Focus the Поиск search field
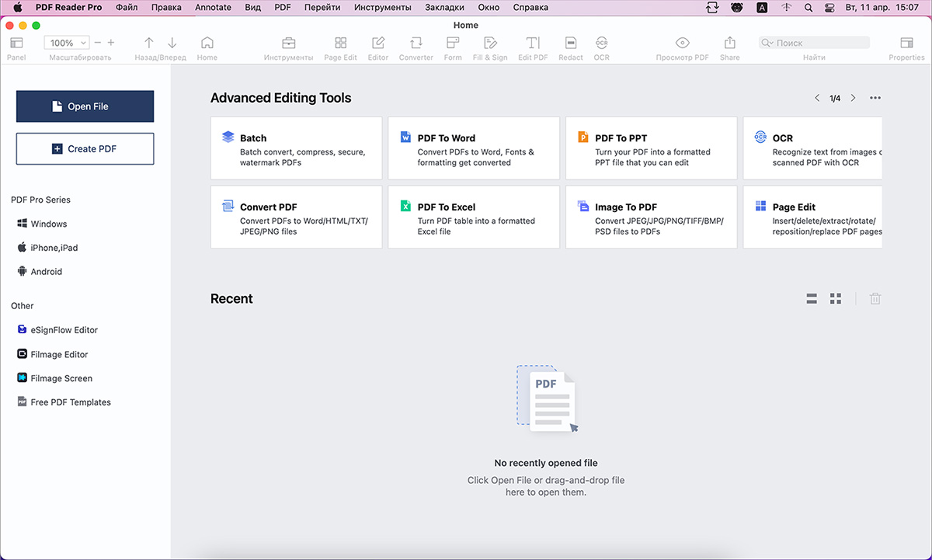Image resolution: width=932 pixels, height=560 pixels. point(814,43)
